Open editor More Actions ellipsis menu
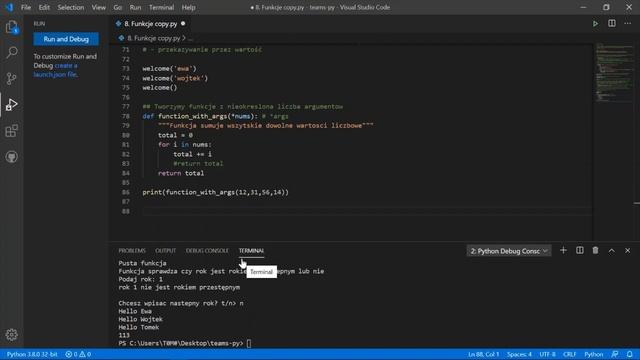 [x=628, y=24]
